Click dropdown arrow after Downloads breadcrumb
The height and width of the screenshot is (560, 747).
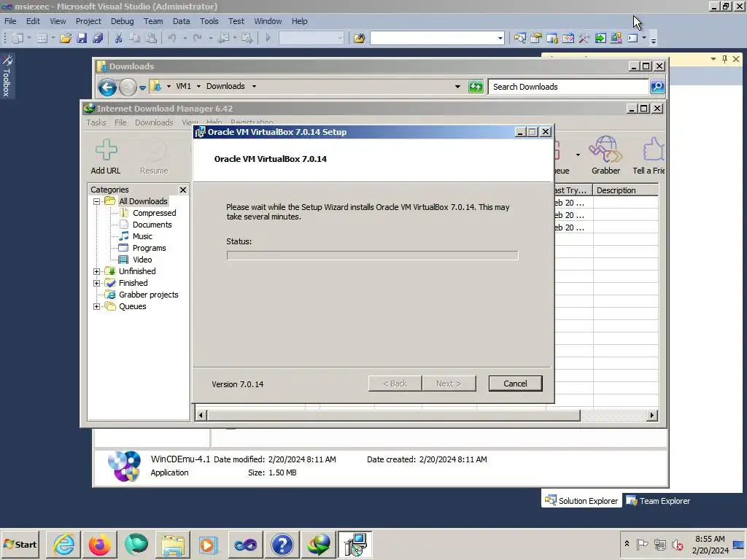[254, 87]
